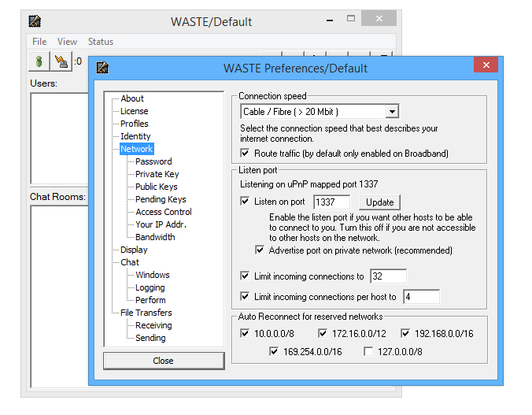
Task: Select Pending Keys tree item
Action: click(161, 199)
